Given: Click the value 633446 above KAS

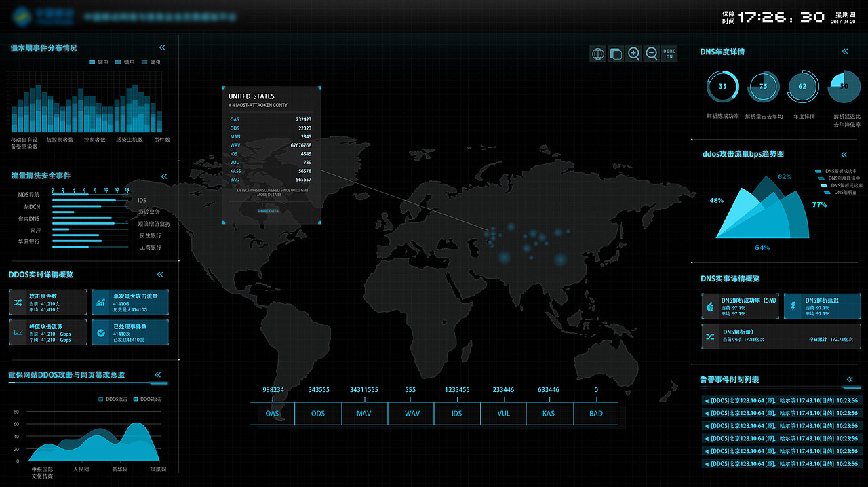Looking at the screenshot, I should tap(549, 390).
